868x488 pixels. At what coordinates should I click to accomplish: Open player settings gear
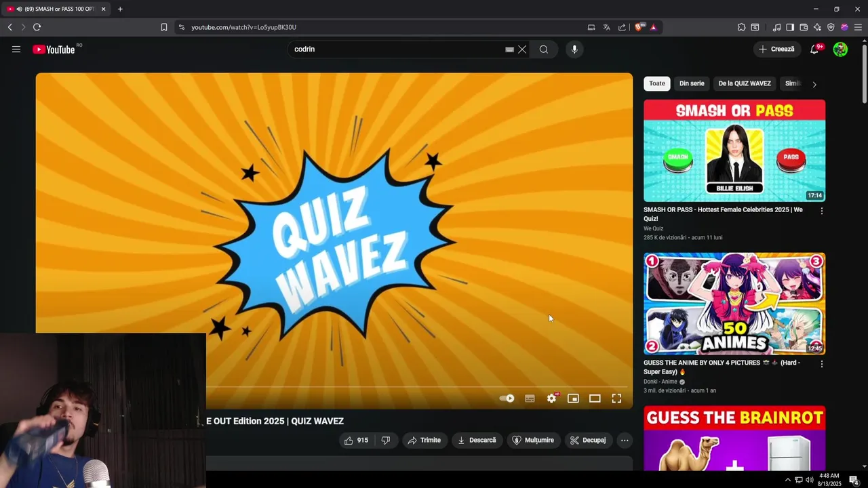pyautogui.click(x=552, y=399)
